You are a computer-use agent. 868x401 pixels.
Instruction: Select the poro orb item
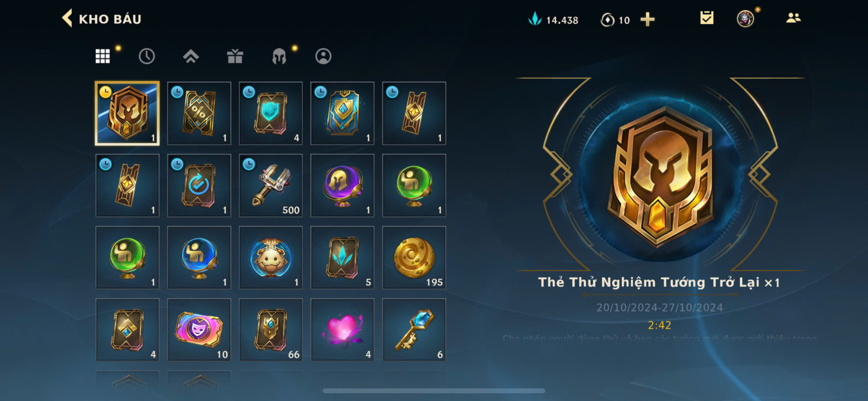(x=271, y=257)
